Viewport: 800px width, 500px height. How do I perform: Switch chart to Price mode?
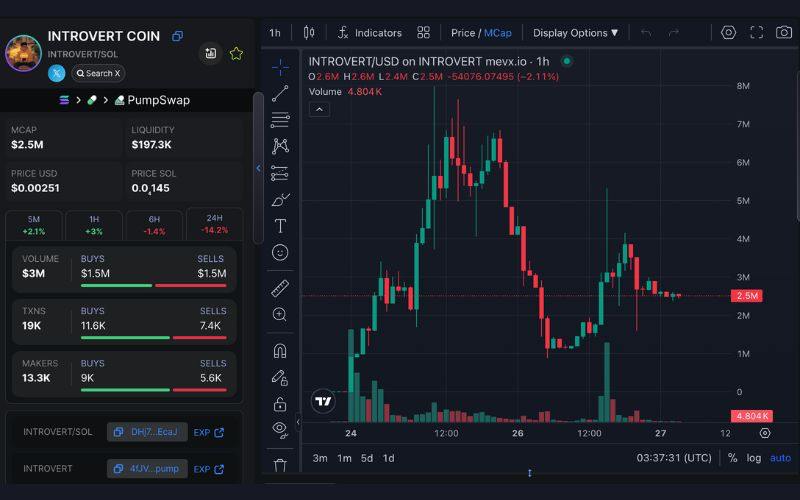[x=463, y=33]
